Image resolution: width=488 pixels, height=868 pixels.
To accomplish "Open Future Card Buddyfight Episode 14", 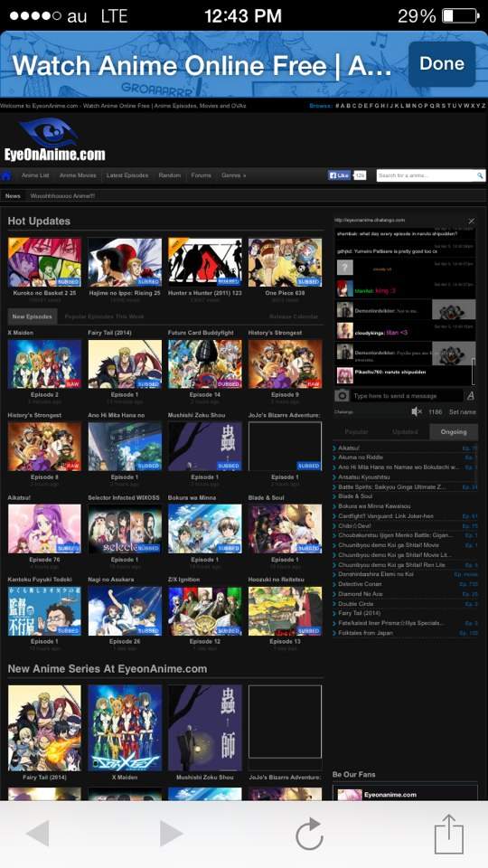I will (205, 363).
